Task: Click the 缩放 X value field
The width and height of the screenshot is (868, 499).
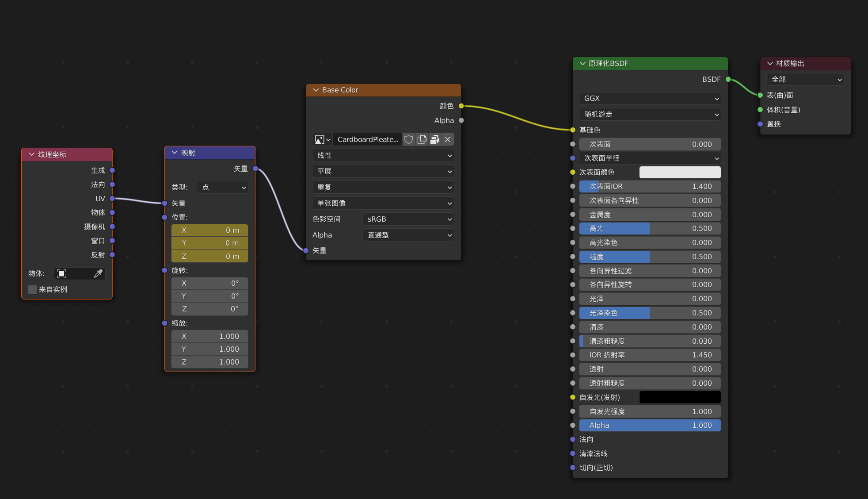Action: pyautogui.click(x=209, y=336)
